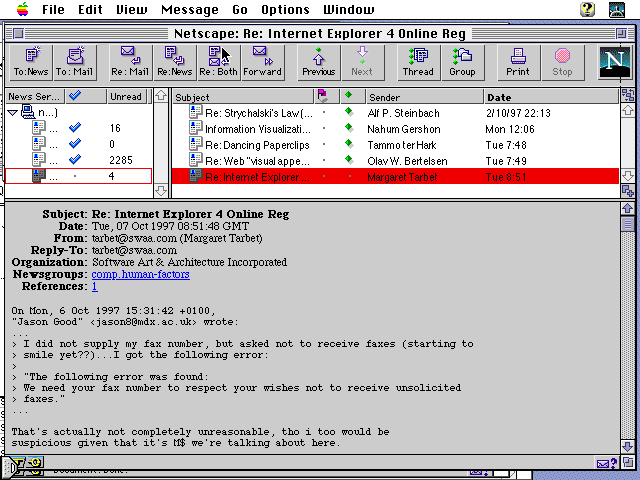Screen dimensions: 640x480
Task: Click the thread toggle icon above message list scrollbar
Action: (628, 96)
